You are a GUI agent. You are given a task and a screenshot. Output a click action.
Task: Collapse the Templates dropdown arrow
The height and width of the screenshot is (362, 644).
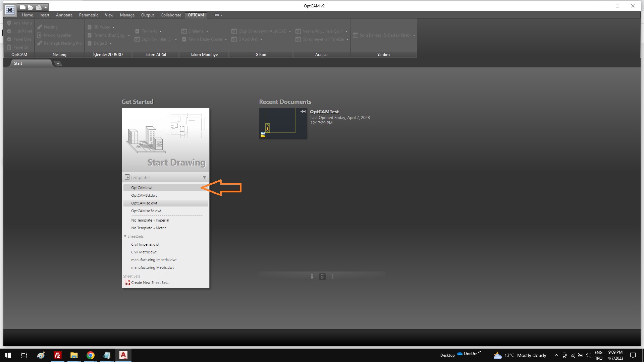tap(204, 177)
